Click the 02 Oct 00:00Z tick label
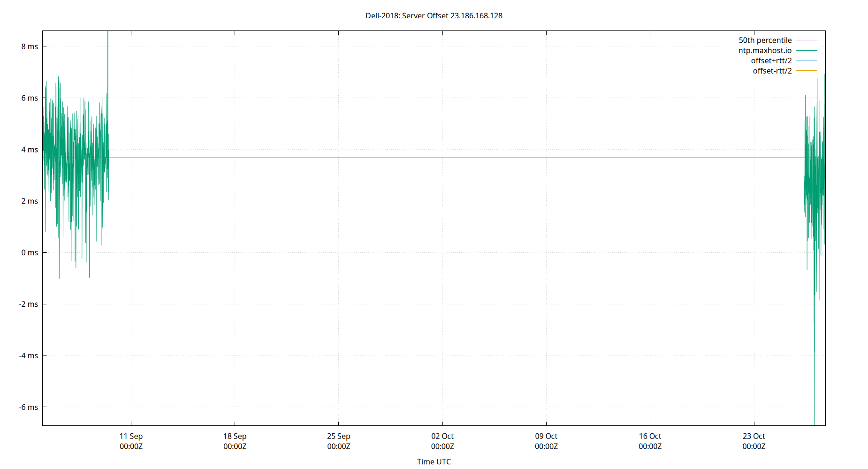Screen dimensions: 868x469 pos(442,441)
